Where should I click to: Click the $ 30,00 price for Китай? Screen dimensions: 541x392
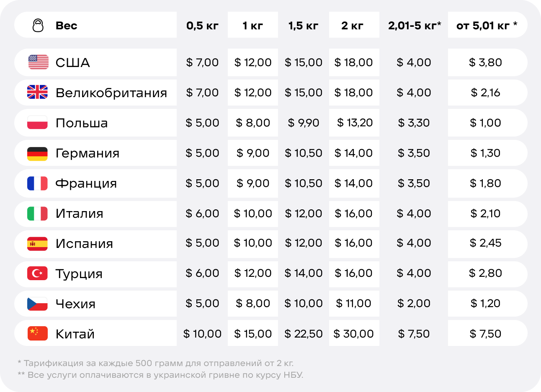click(x=354, y=334)
